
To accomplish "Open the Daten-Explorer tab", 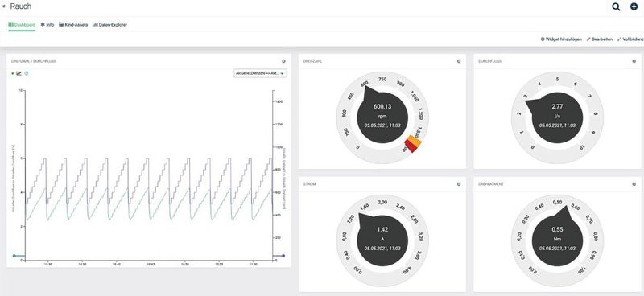I will pyautogui.click(x=110, y=25).
